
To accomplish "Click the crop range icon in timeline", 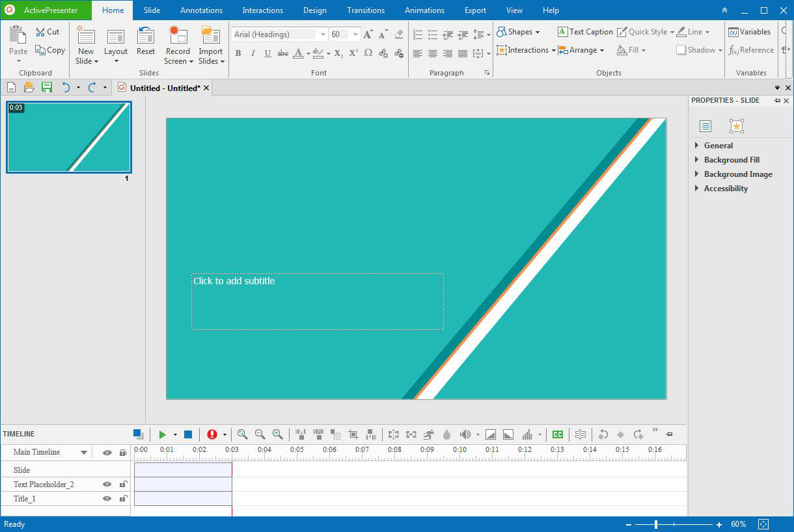I will click(353, 434).
